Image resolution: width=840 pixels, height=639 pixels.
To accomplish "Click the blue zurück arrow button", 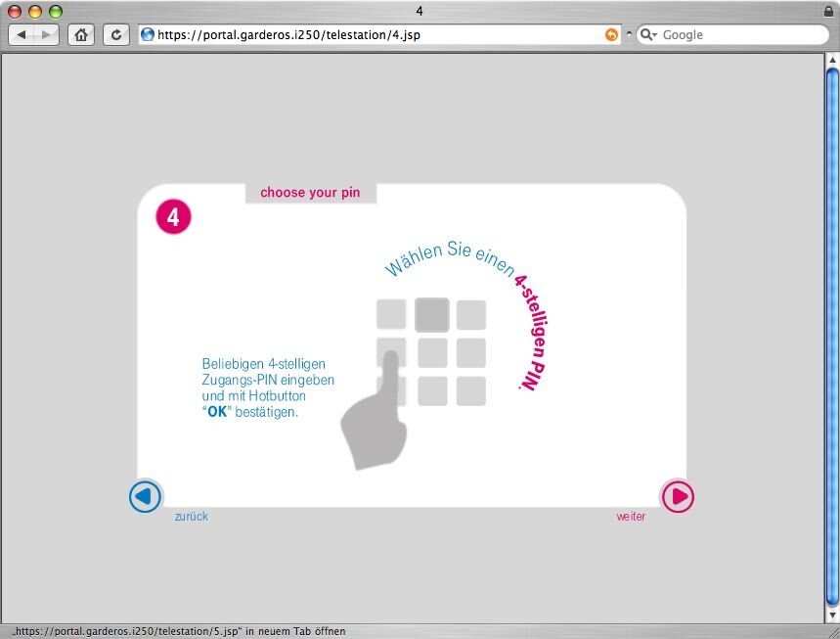I will [x=145, y=496].
